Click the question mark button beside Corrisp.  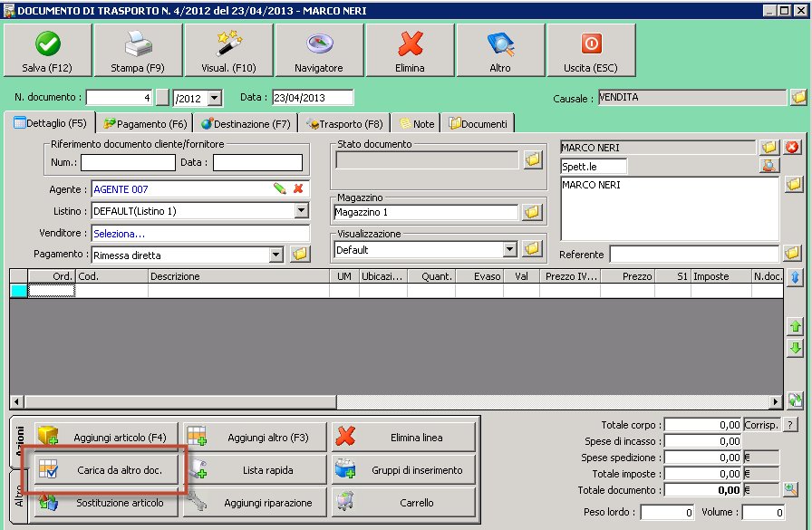pyautogui.click(x=790, y=425)
